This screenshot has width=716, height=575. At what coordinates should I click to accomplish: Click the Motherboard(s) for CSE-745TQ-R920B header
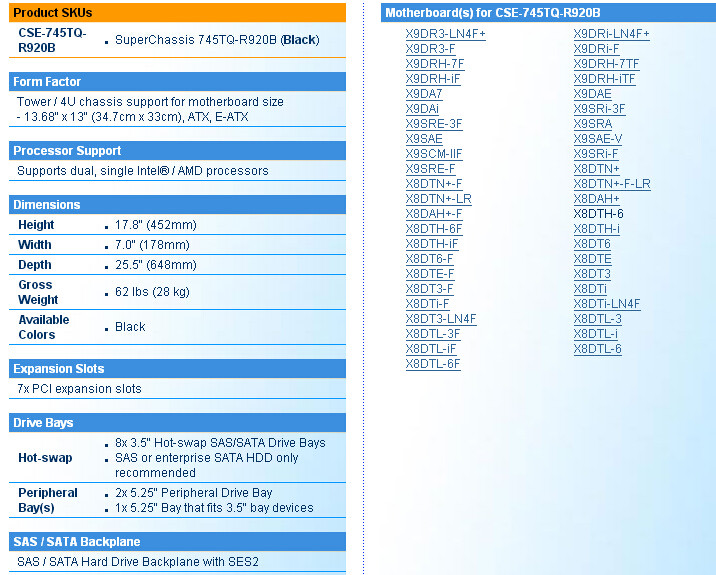pyautogui.click(x=548, y=13)
